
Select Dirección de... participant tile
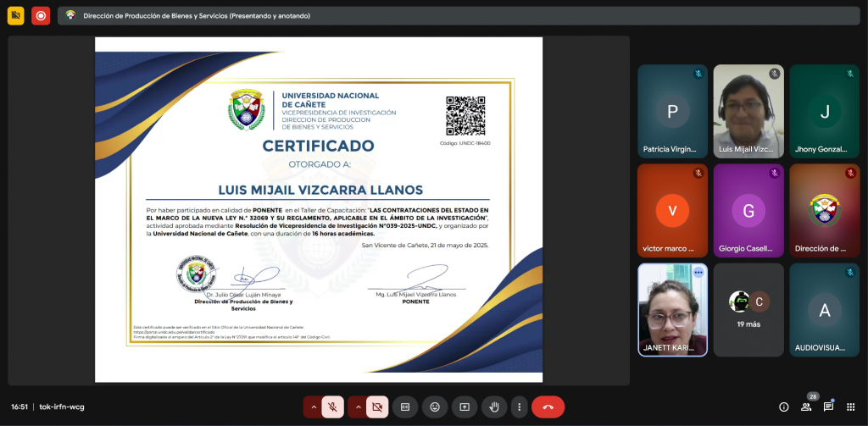[824, 211]
